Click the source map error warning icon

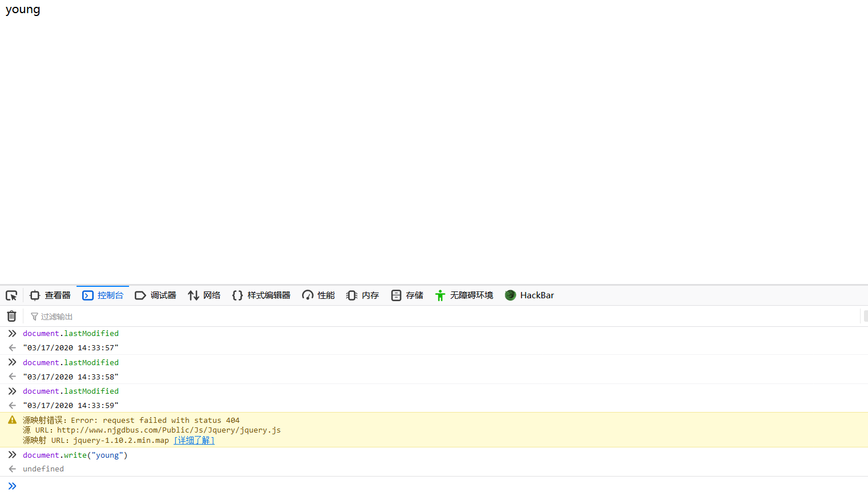pos(12,420)
